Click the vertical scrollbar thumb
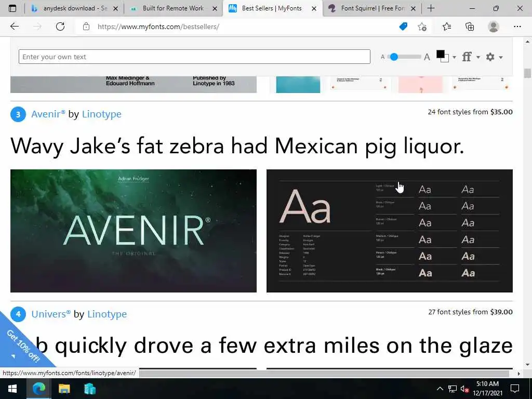The height and width of the screenshot is (399, 532). (527, 73)
